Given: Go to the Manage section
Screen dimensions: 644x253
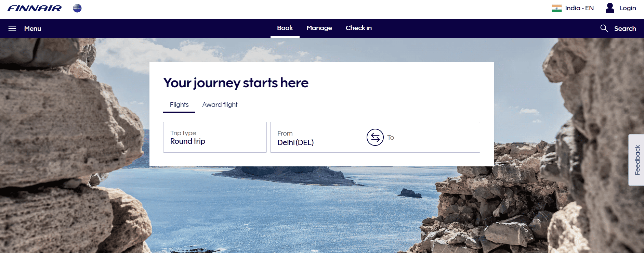Looking at the screenshot, I should [319, 28].
